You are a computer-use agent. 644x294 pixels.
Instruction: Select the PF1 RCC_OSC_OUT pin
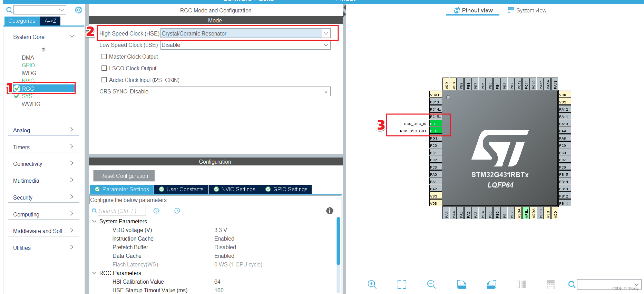coord(436,131)
